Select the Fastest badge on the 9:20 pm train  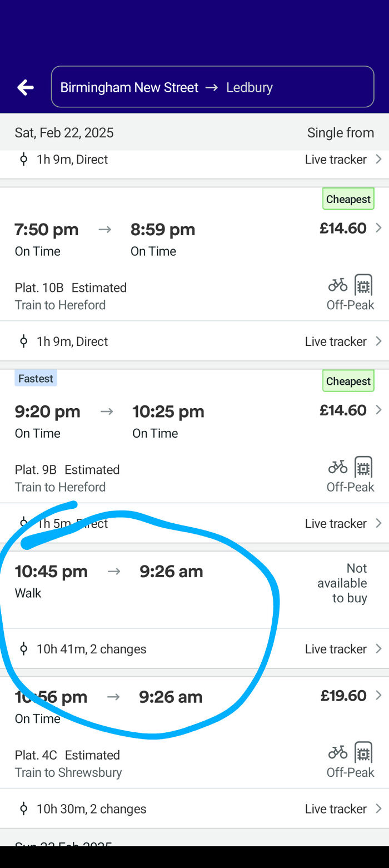(x=36, y=378)
